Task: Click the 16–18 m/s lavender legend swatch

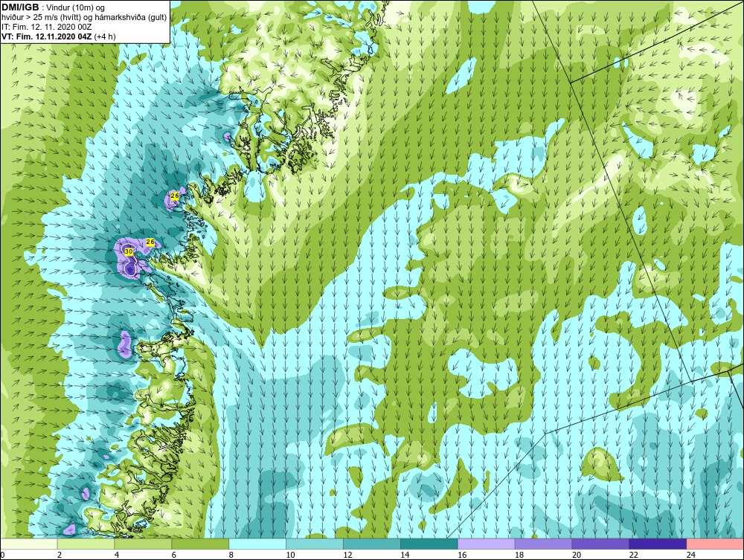Action: point(486,544)
